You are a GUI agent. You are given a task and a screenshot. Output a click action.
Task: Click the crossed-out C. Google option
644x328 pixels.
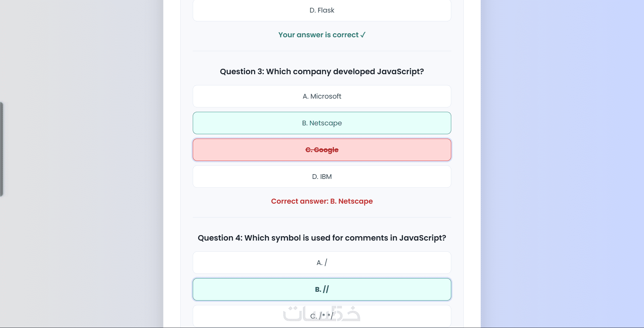322,150
